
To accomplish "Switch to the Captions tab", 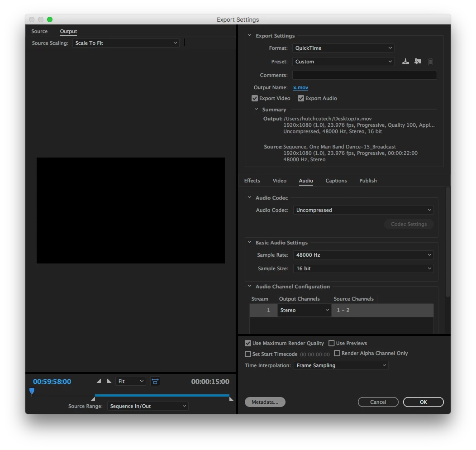I will click(x=336, y=181).
